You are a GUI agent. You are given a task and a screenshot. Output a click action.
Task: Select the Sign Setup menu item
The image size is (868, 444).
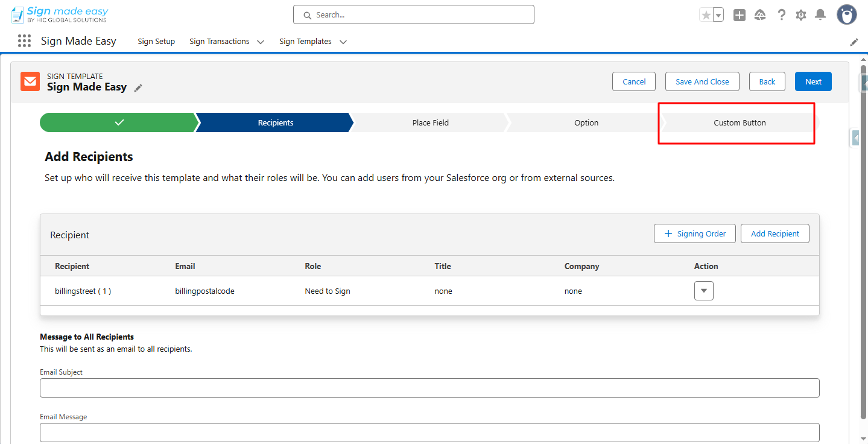pyautogui.click(x=156, y=41)
